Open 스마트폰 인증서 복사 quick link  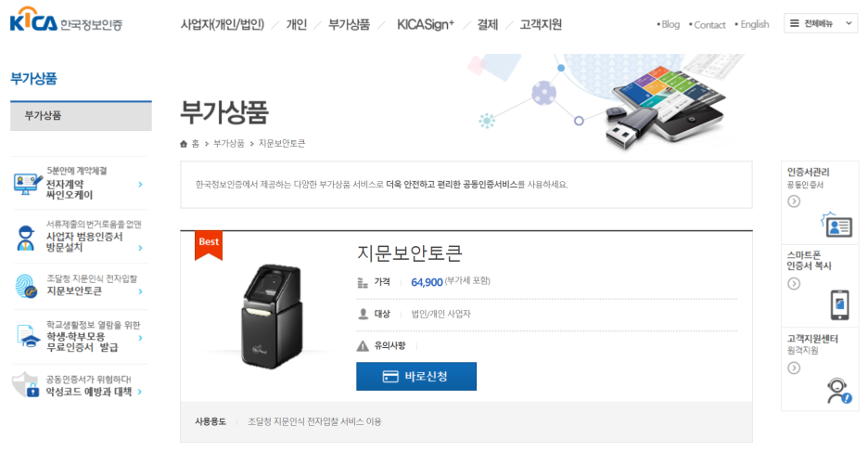coord(810,261)
